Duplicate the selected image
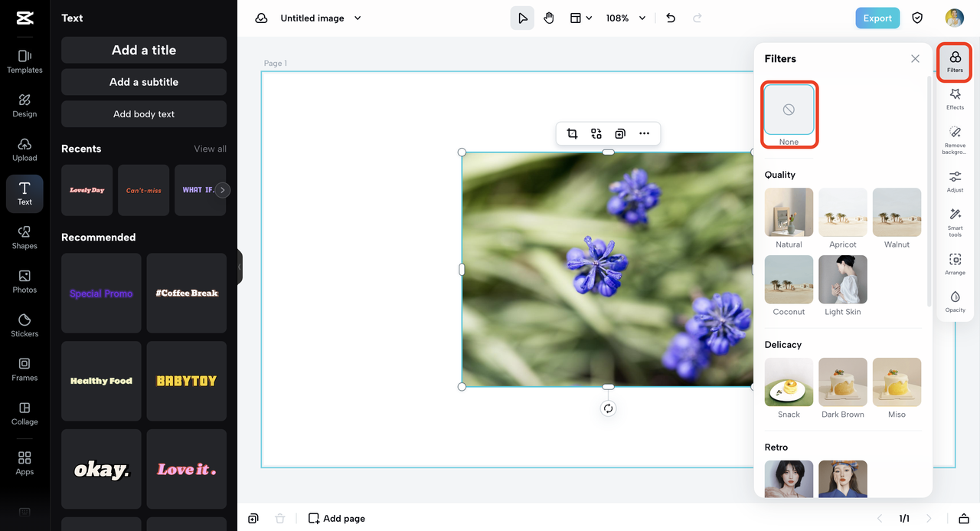The image size is (980, 531). tap(620, 133)
